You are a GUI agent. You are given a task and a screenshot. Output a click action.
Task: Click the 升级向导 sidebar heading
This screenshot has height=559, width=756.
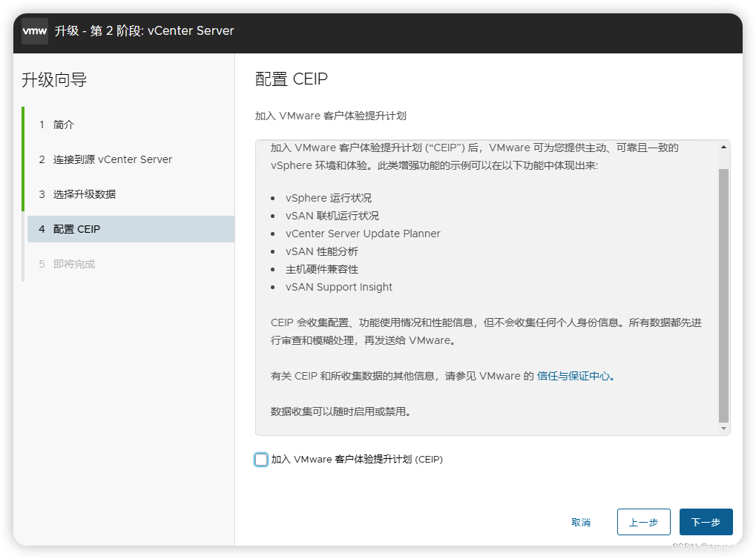click(x=54, y=79)
